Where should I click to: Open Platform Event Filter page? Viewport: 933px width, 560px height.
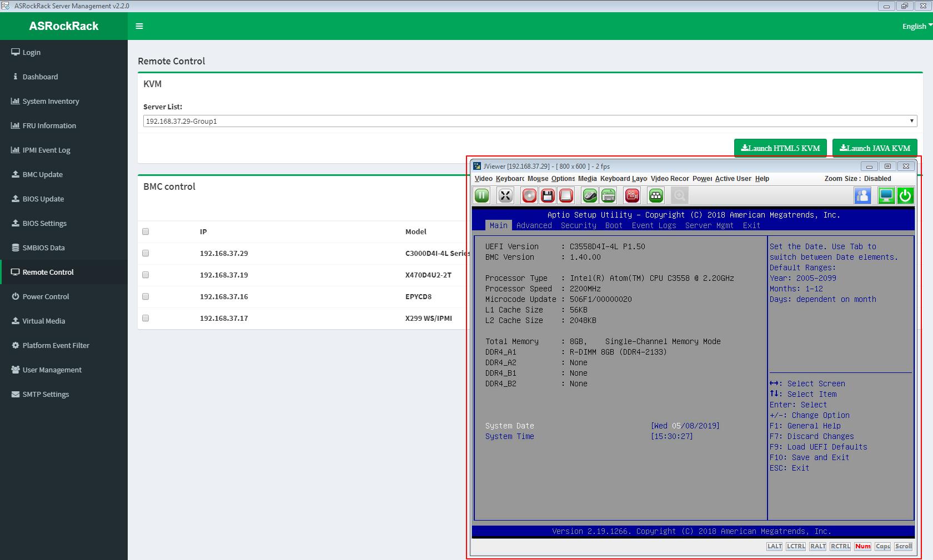tap(64, 345)
